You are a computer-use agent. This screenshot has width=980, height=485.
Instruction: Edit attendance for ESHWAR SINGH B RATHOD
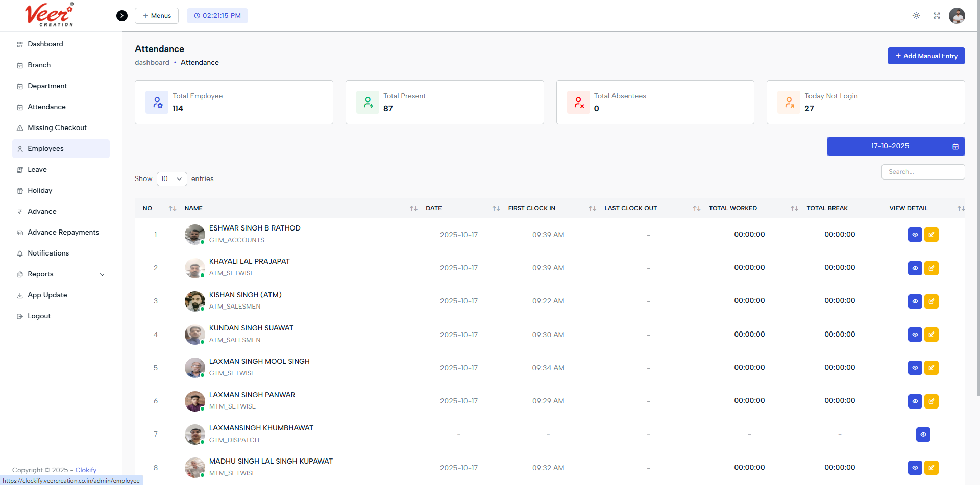(x=932, y=235)
